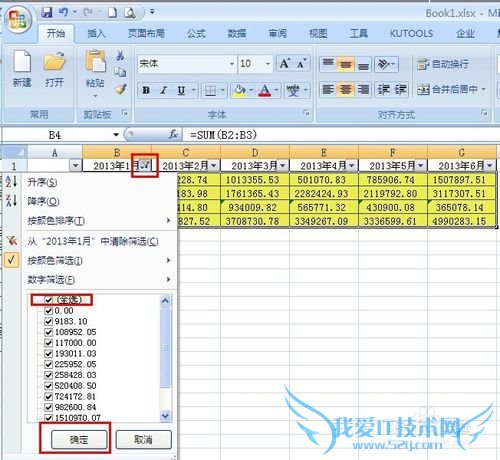Viewport: 500px width, 460px height.
Task: Open the KUTOOLS ribbon tab
Action: [x=411, y=33]
